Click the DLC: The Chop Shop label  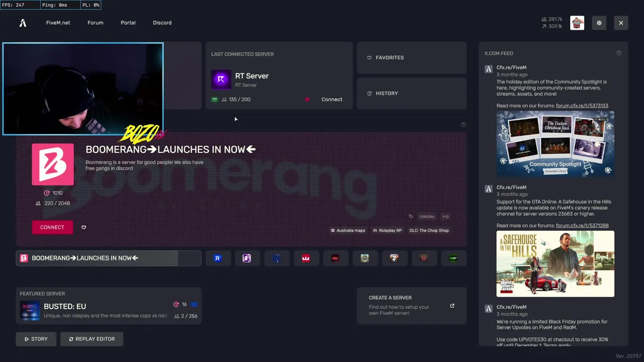429,230
